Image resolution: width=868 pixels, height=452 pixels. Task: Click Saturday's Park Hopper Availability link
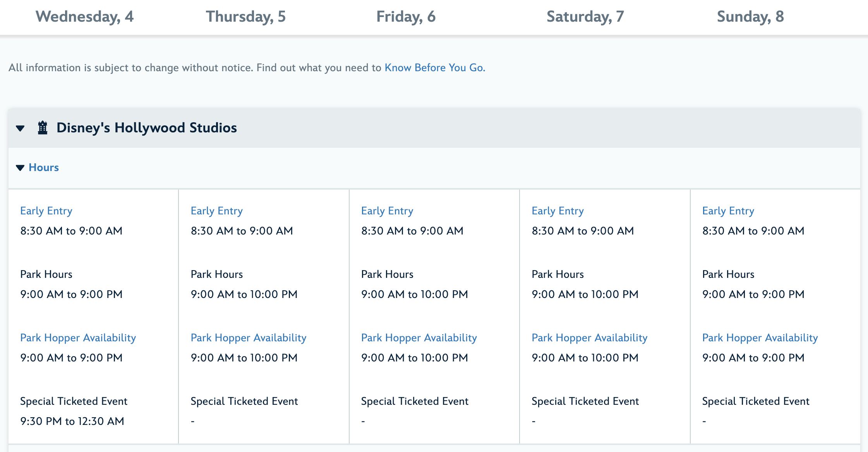click(x=589, y=338)
